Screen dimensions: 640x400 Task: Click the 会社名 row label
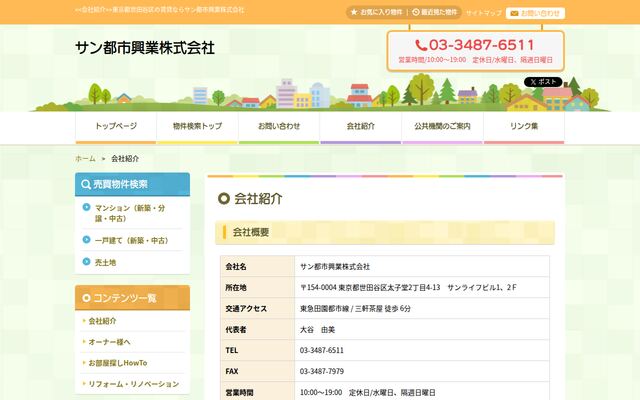point(236,267)
